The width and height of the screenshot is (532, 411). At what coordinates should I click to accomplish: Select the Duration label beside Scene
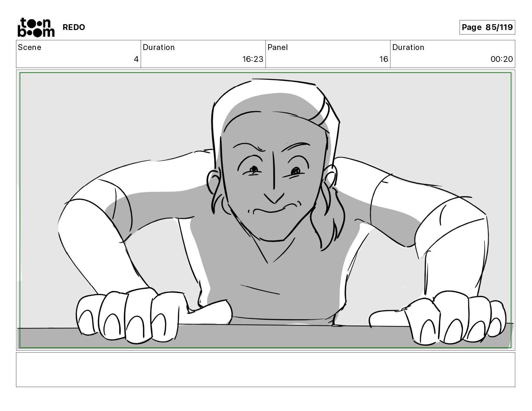click(159, 47)
